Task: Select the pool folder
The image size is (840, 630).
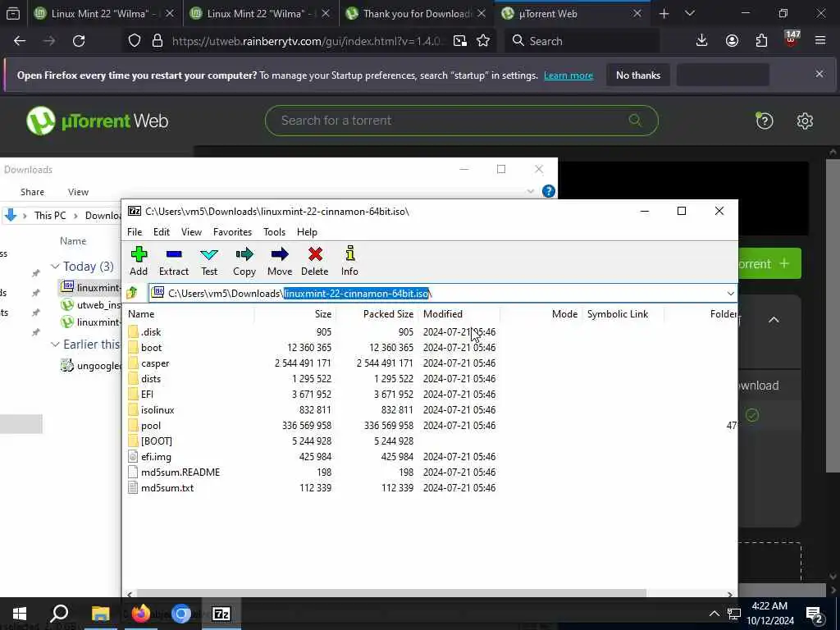Action: pos(144,426)
